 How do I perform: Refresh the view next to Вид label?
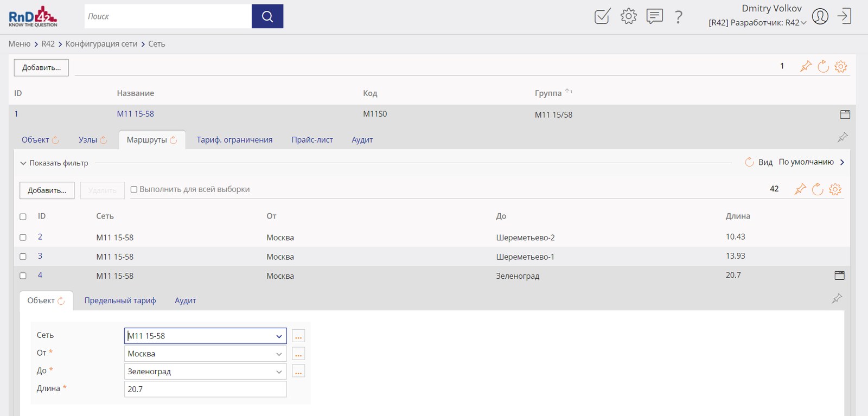point(749,162)
